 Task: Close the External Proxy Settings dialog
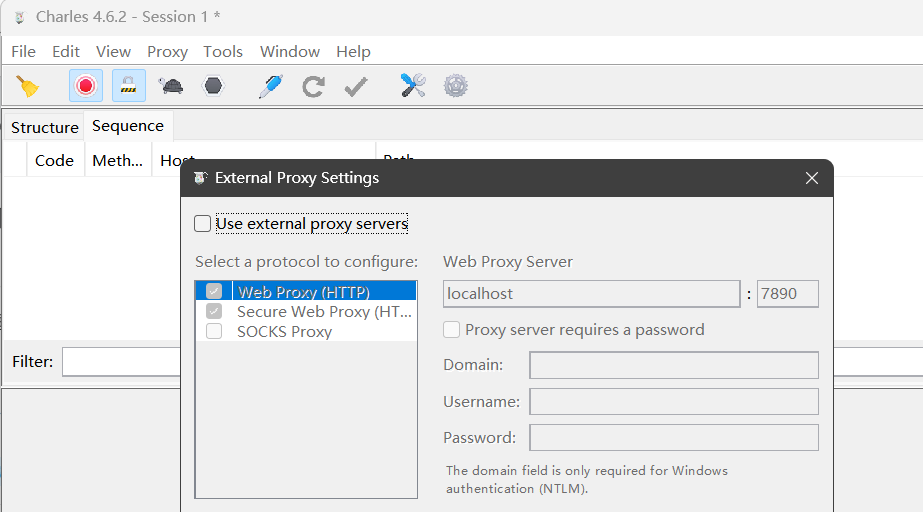812,178
